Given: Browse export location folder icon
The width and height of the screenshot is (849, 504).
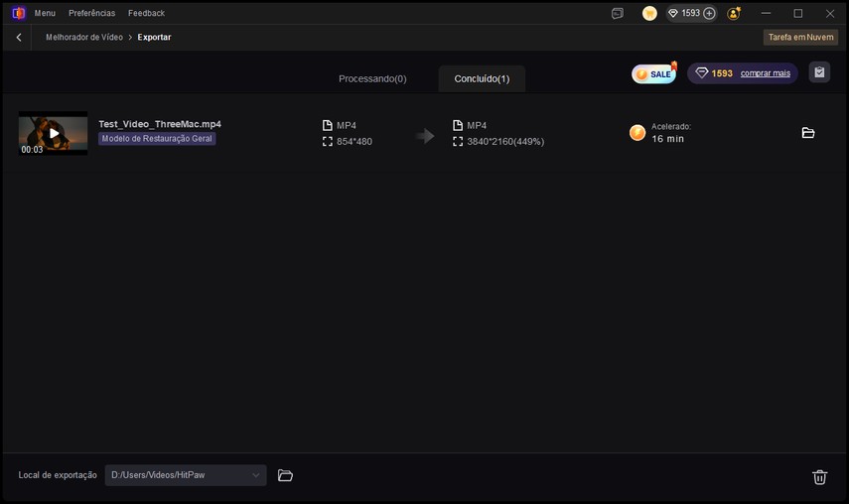Looking at the screenshot, I should tap(285, 475).
